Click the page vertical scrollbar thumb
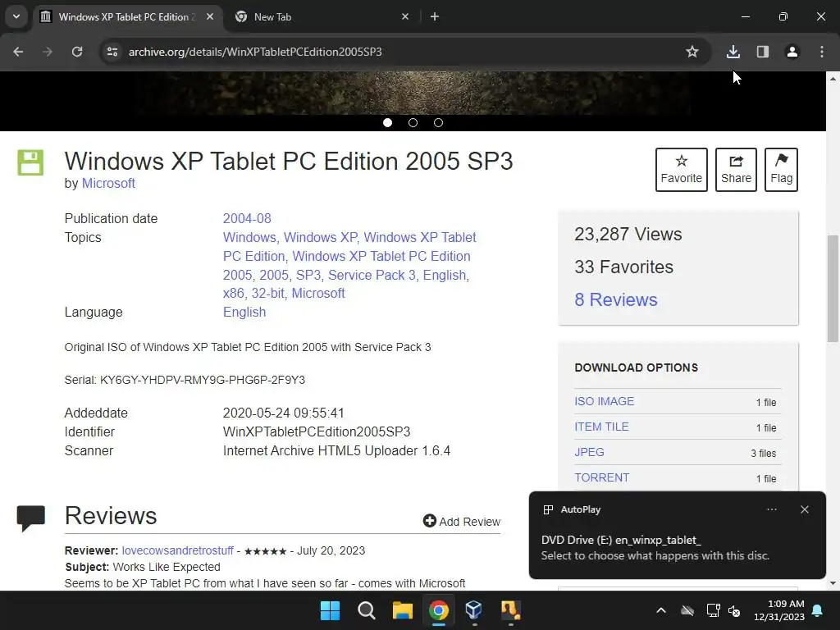Image resolution: width=840 pixels, height=630 pixels. (x=833, y=288)
